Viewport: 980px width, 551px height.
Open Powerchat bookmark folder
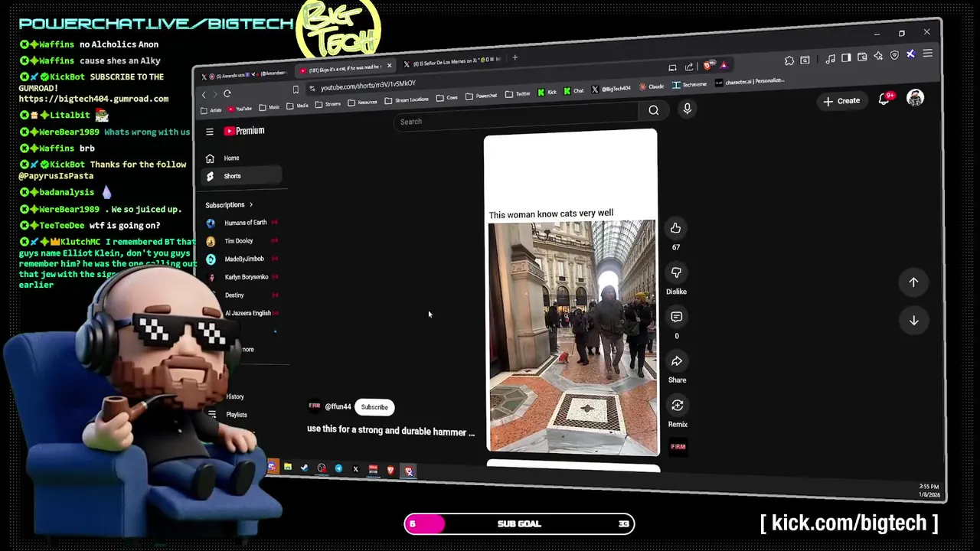coord(481,96)
